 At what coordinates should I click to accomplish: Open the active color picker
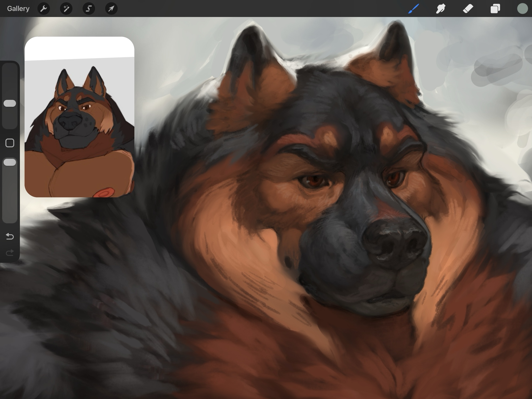[x=522, y=9]
